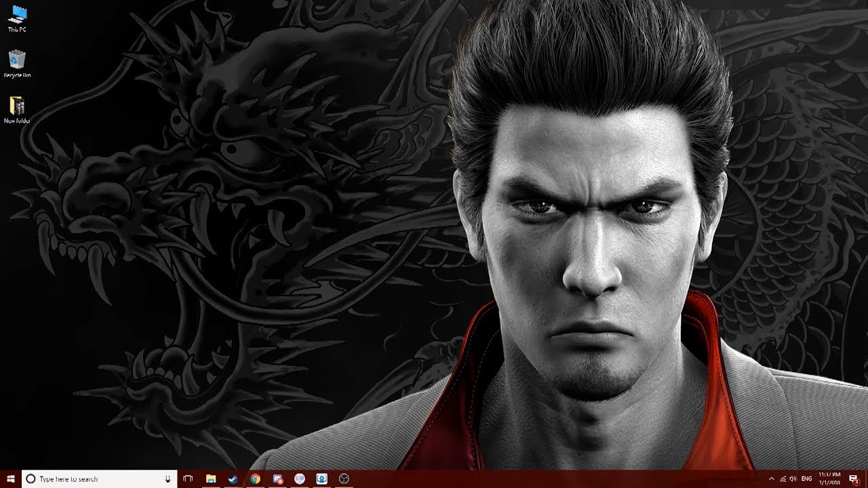
Task: Open the recorder app icon right of Chrome
Action: [277, 479]
